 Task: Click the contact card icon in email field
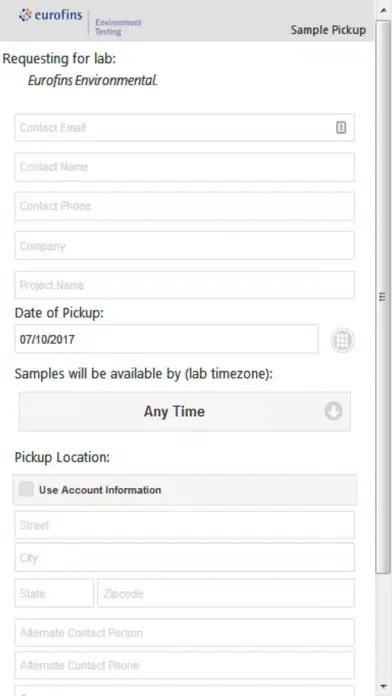pyautogui.click(x=341, y=128)
